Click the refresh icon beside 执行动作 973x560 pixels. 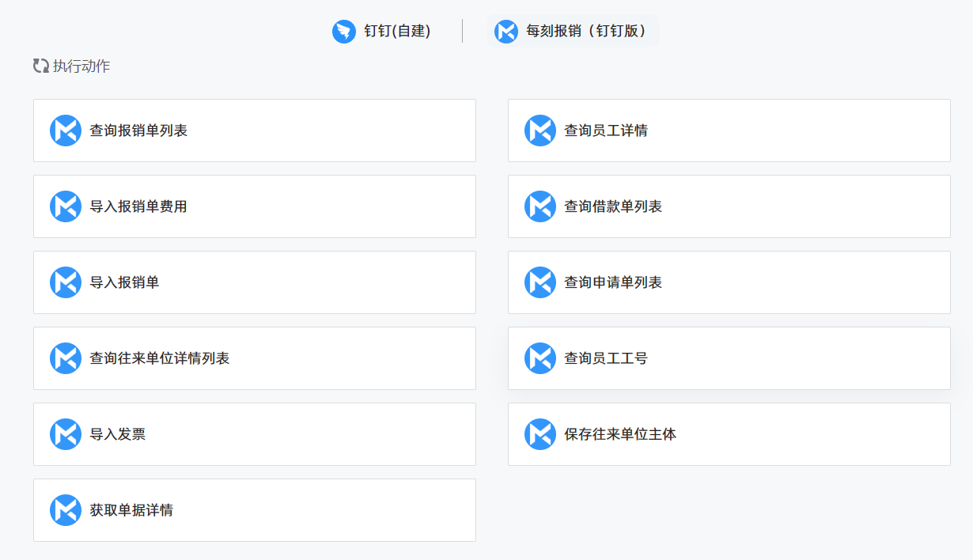tap(41, 66)
